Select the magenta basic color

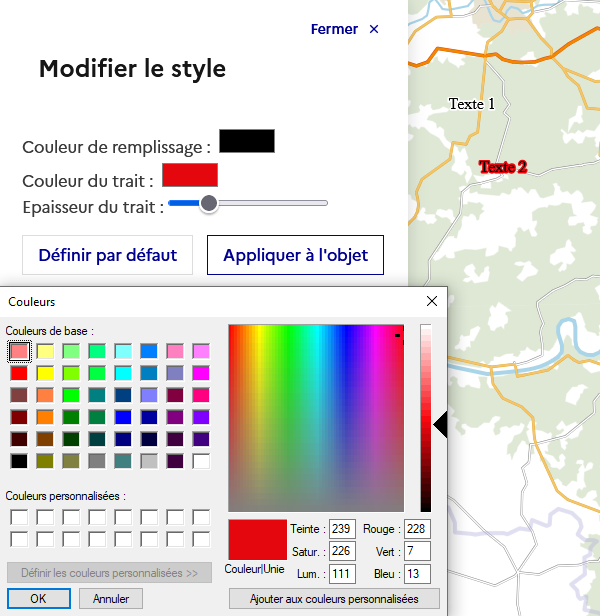click(201, 373)
